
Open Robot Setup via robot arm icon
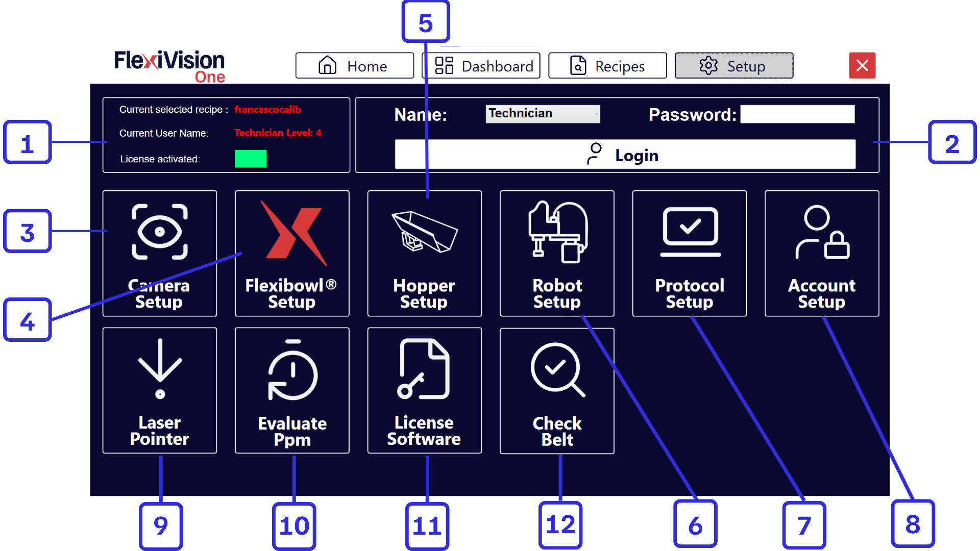[558, 232]
